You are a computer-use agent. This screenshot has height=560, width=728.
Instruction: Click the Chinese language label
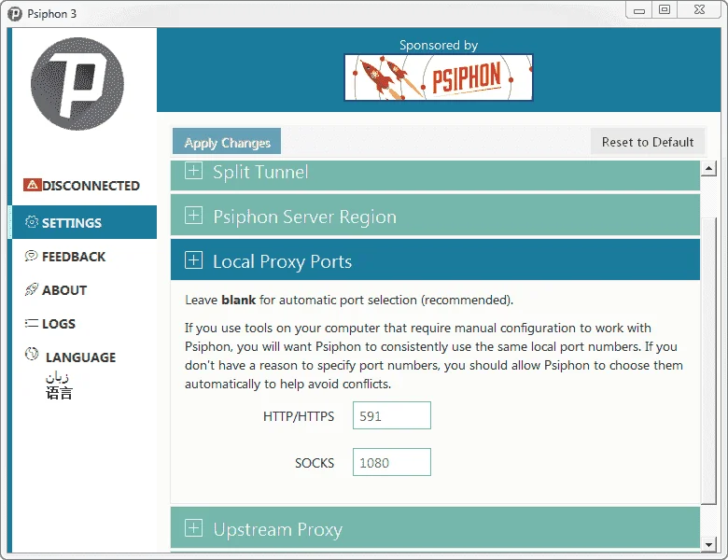(x=59, y=393)
